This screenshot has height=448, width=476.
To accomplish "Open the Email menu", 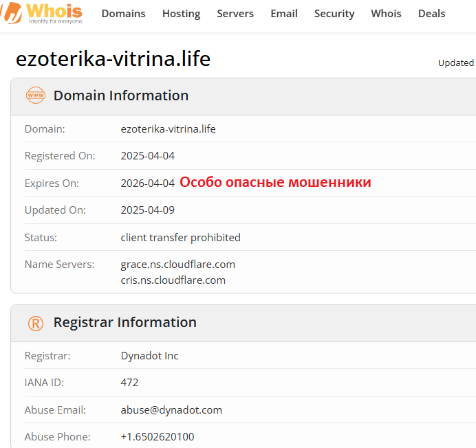I will [x=284, y=14].
